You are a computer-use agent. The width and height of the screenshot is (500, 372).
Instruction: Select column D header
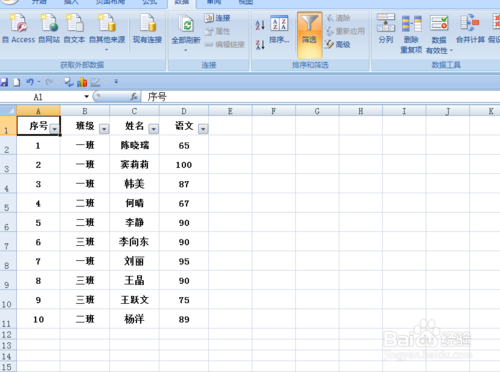click(x=184, y=111)
